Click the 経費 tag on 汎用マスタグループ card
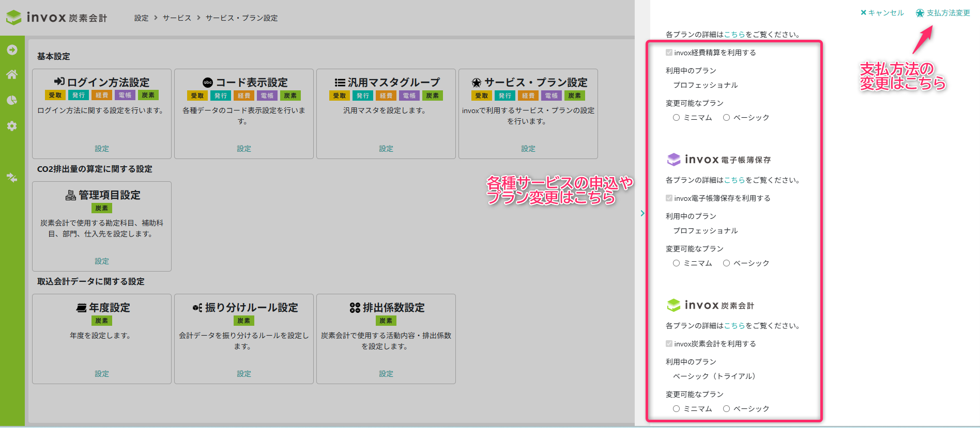 (x=386, y=96)
